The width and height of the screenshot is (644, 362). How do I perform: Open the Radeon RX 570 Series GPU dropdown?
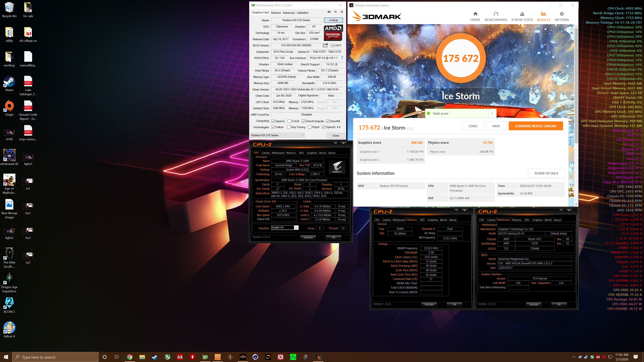click(277, 135)
